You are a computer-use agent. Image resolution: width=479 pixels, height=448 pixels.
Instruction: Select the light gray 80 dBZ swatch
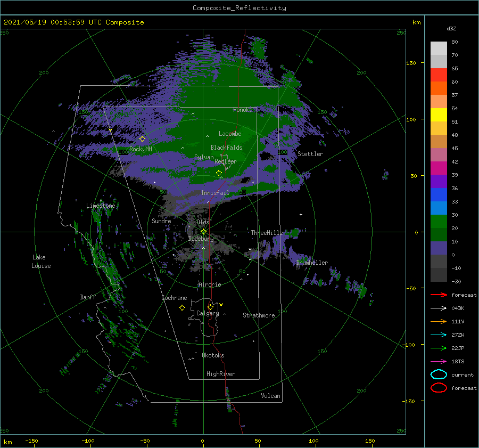pyautogui.click(x=439, y=48)
